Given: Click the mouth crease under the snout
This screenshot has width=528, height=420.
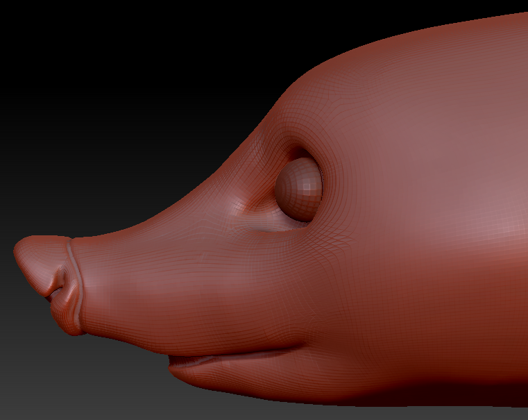Looking at the screenshot, I should tap(236, 357).
